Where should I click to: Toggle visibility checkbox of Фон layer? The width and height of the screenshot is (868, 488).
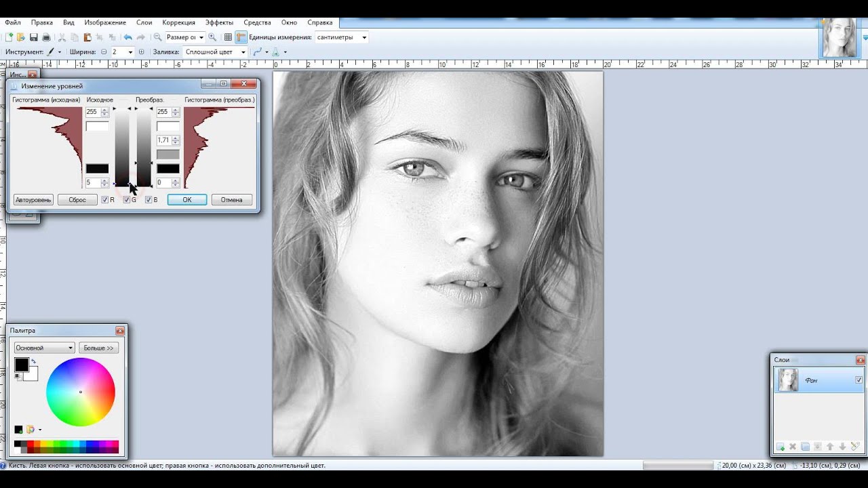tap(859, 380)
